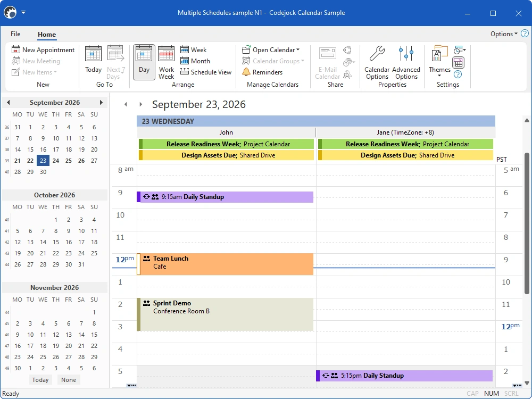Screen dimensions: 532x399
Task: Show the Next 7 Days
Action: coord(116,62)
